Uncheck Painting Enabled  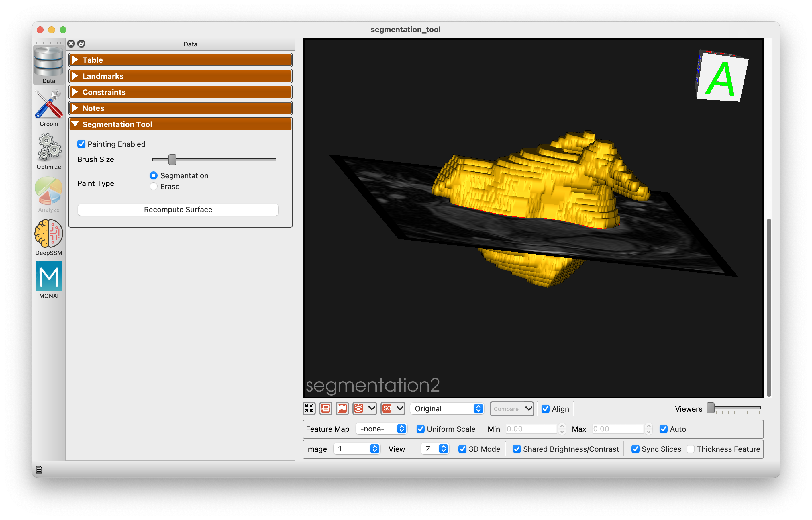point(81,144)
